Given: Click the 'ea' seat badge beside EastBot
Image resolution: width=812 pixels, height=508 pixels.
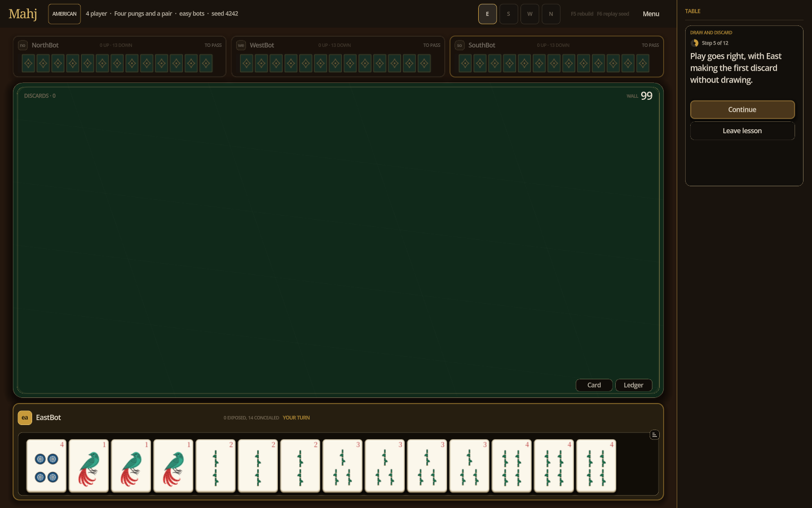Looking at the screenshot, I should (25, 418).
